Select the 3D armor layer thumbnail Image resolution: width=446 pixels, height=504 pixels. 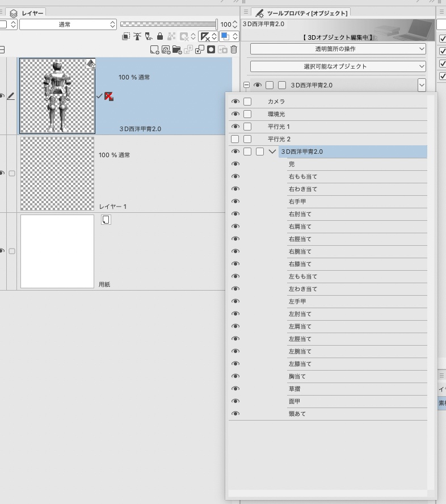coord(57,96)
